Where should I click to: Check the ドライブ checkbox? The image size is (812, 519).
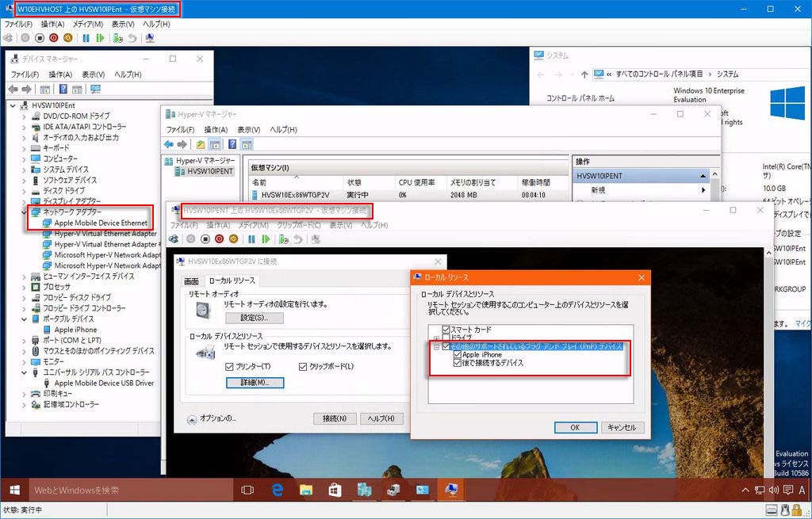click(446, 338)
